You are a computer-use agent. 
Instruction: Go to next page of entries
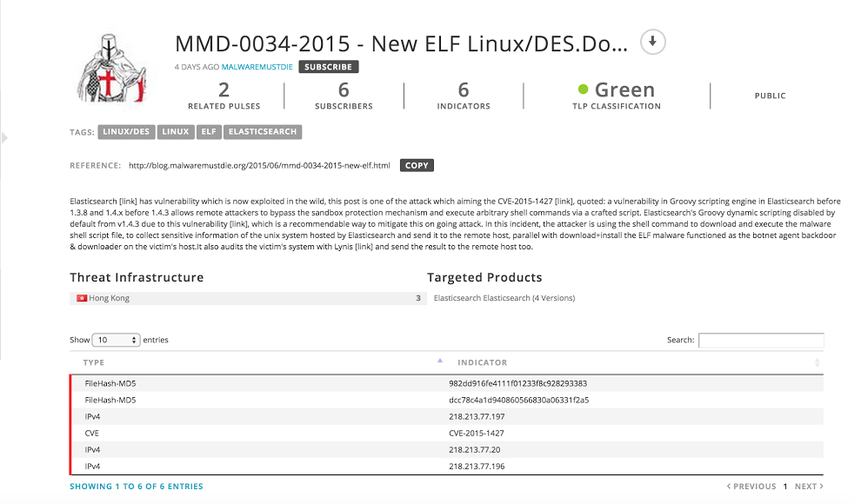pos(809,487)
